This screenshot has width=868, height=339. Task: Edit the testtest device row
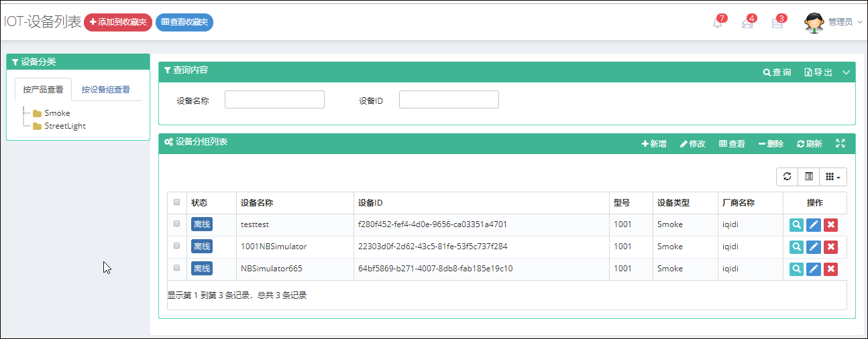tap(814, 225)
